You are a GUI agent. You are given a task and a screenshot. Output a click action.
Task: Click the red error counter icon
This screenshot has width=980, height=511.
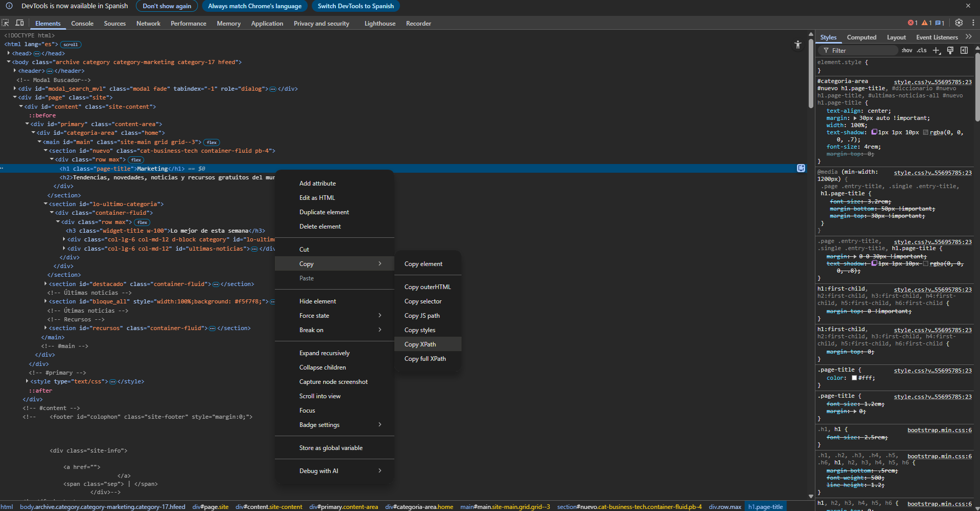(x=911, y=23)
